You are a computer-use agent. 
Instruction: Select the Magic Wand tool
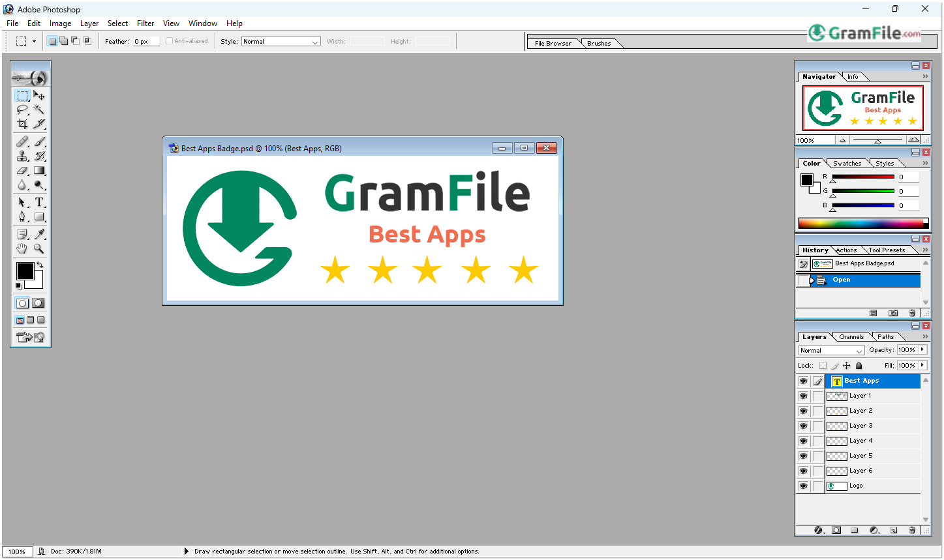click(39, 110)
